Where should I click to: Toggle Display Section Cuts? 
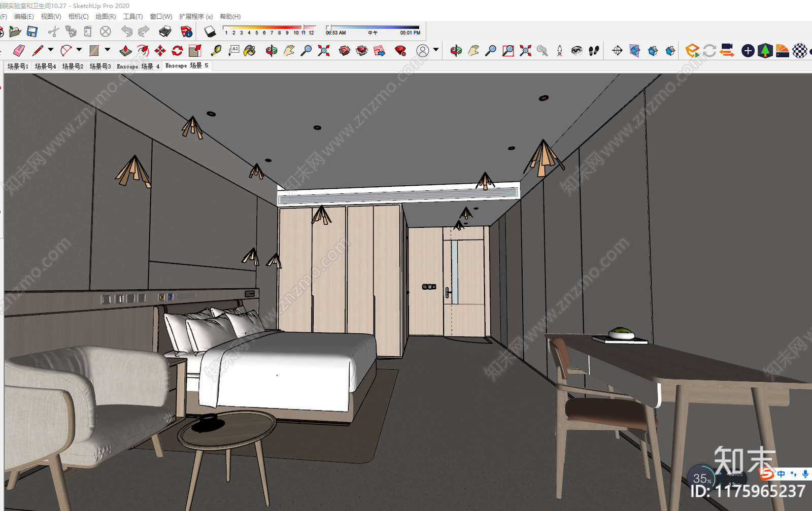(x=653, y=50)
